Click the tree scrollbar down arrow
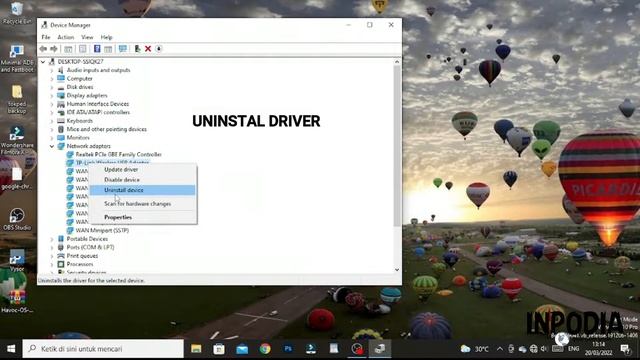The height and width of the screenshot is (360, 640). [397, 270]
